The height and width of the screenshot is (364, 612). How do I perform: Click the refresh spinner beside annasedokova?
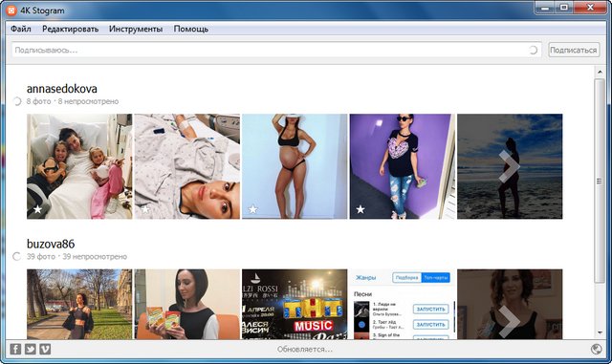[17, 101]
